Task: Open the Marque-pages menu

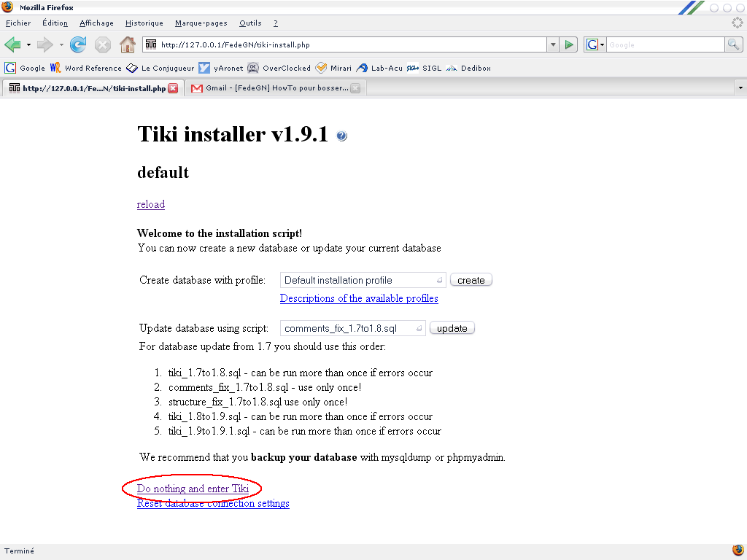Action: click(x=201, y=23)
